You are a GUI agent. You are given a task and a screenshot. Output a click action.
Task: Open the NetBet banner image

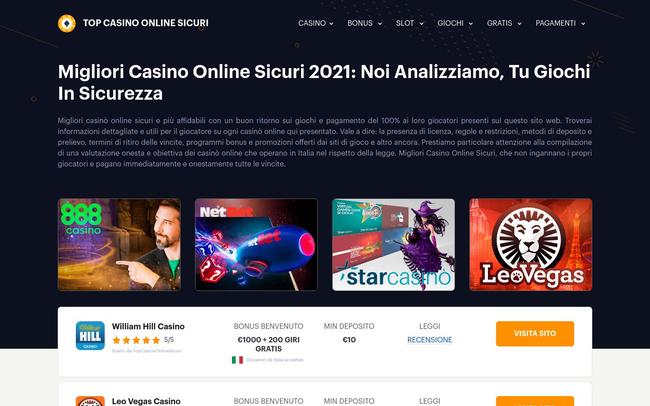pyautogui.click(x=256, y=244)
